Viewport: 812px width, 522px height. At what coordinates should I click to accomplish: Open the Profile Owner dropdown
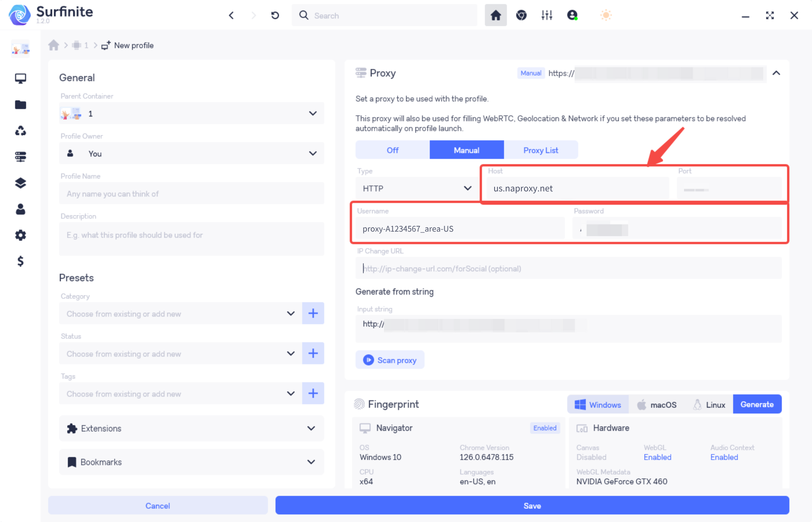pyautogui.click(x=191, y=154)
